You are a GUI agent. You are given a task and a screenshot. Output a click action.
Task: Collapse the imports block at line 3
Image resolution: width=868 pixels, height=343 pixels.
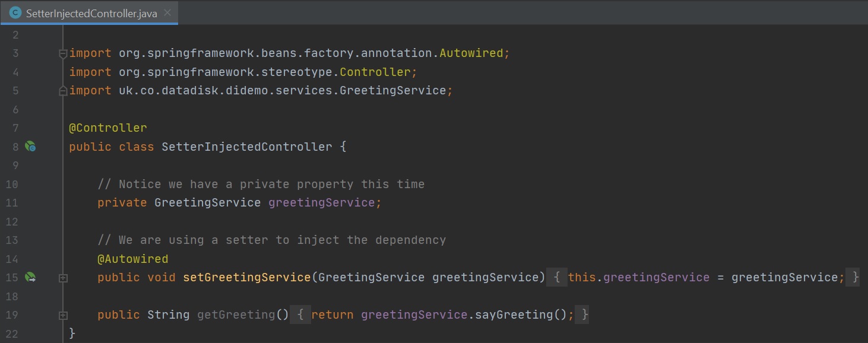63,53
